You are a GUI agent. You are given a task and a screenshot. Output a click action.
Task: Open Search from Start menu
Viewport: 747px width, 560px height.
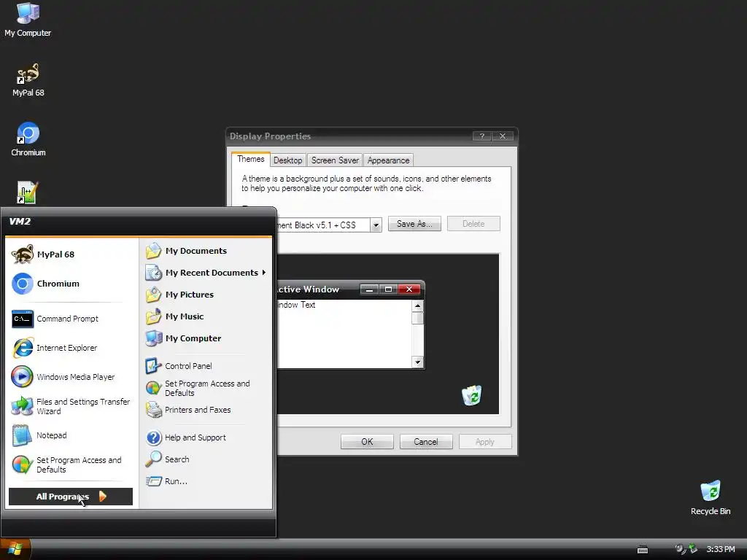[206, 459]
